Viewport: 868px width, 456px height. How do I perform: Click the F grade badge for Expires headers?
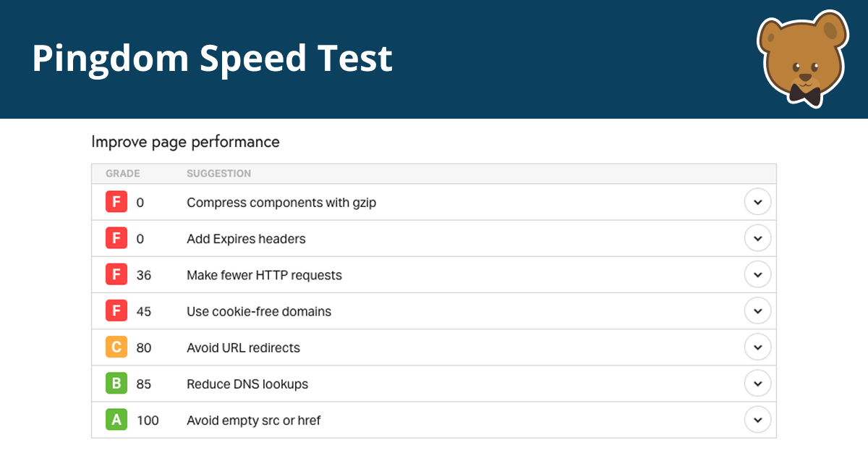[x=116, y=238]
